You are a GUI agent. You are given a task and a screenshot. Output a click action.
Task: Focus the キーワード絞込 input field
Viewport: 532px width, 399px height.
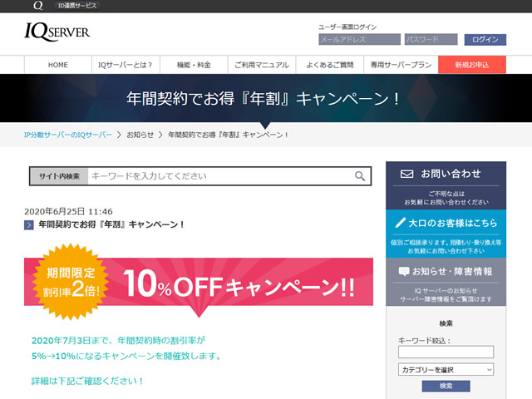pos(446,352)
